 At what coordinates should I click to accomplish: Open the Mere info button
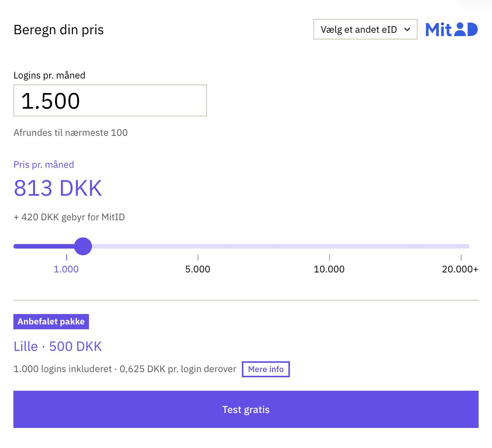point(266,369)
